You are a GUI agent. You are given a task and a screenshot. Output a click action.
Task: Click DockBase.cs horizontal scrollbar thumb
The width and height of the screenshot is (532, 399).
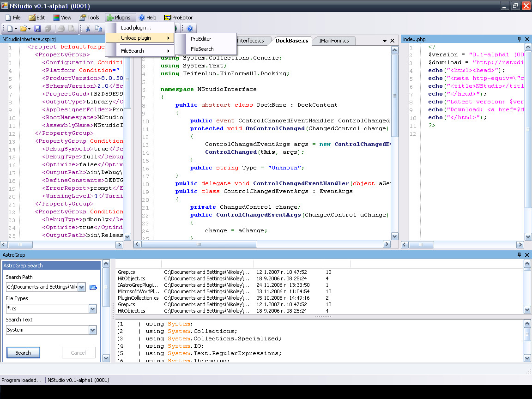click(199, 244)
